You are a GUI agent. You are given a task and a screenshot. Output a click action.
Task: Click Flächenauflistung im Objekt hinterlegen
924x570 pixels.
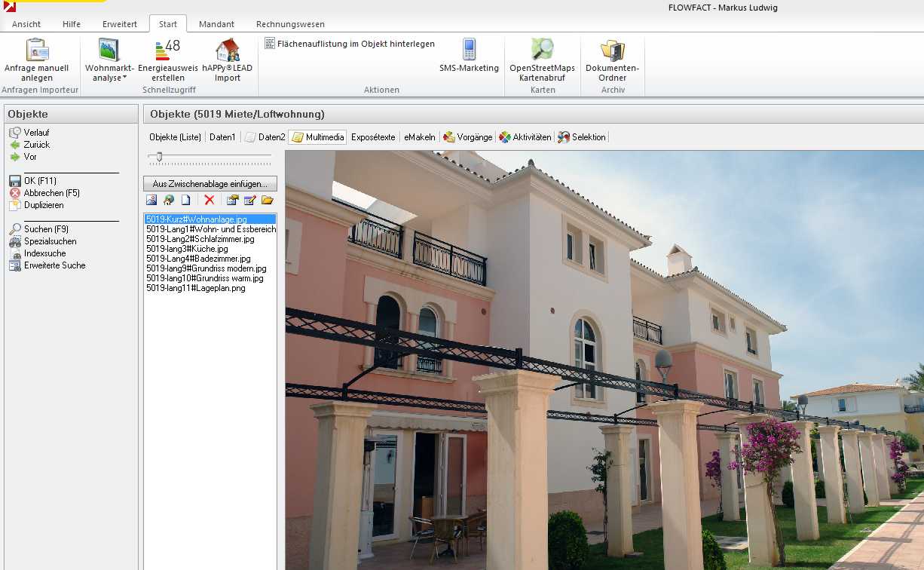click(x=350, y=44)
